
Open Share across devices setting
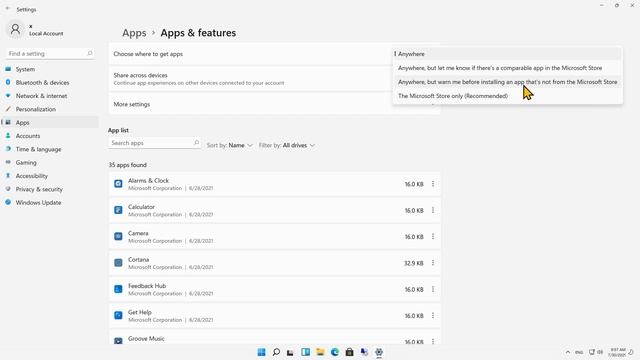[x=274, y=79]
